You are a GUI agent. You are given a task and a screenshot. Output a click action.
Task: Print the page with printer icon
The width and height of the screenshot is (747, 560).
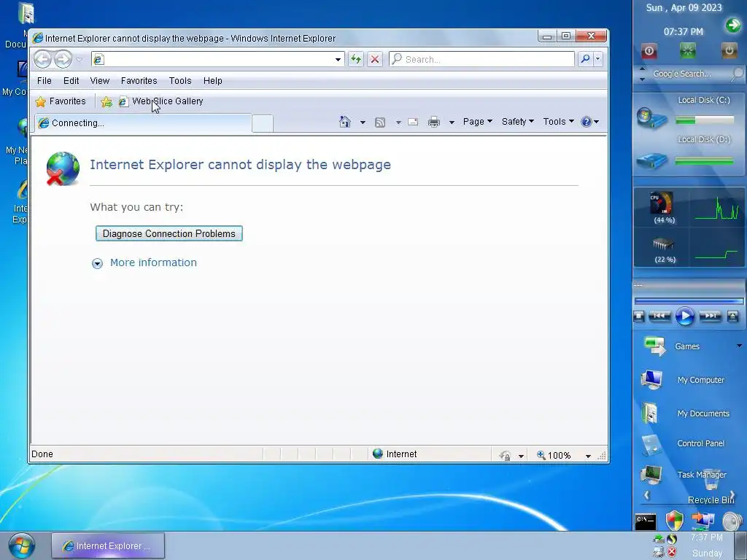(x=434, y=122)
